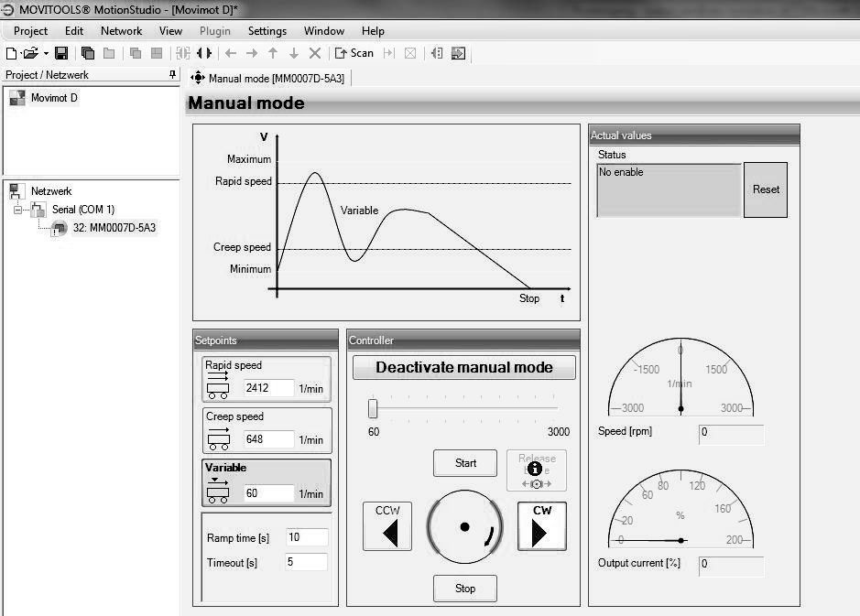Image resolution: width=860 pixels, height=616 pixels.
Task: Click Deactivate manual mode button
Action: tap(464, 367)
